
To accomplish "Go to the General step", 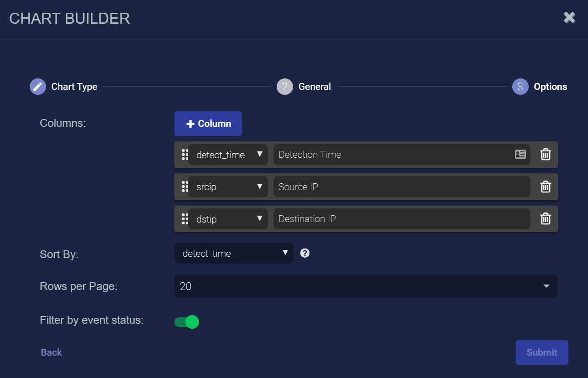I will tap(304, 87).
